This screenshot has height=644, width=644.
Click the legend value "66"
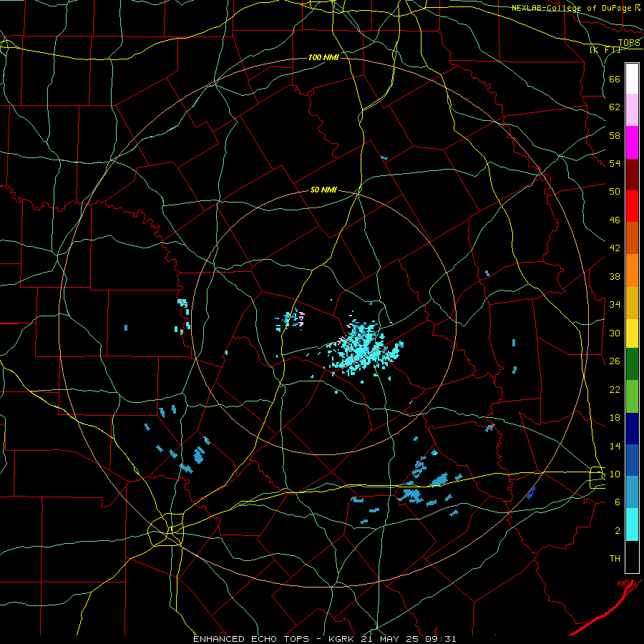(615, 79)
